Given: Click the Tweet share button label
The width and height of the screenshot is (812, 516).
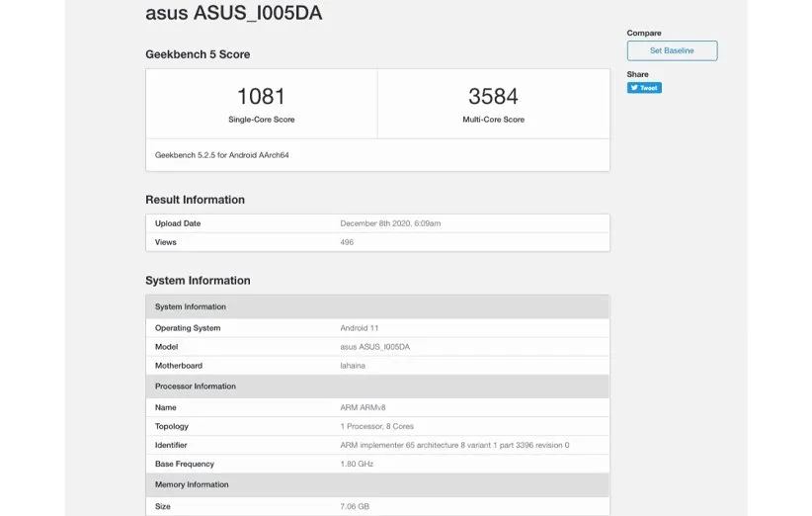Looking at the screenshot, I should tap(648, 88).
